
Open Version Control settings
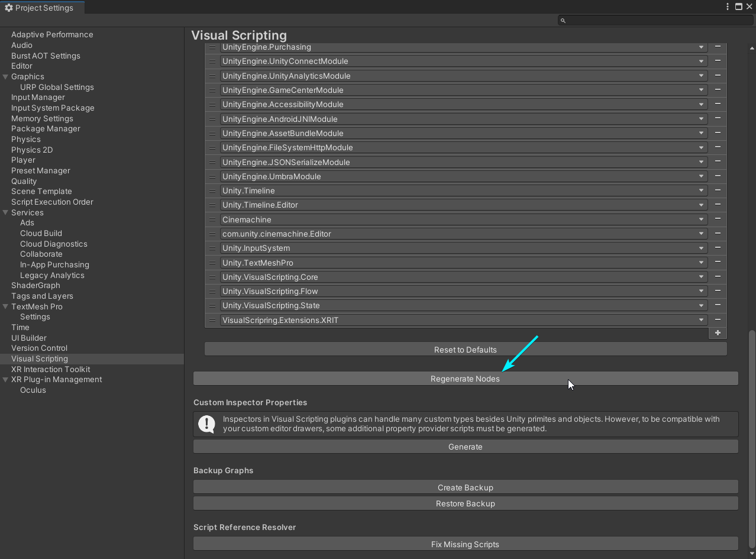tap(39, 348)
